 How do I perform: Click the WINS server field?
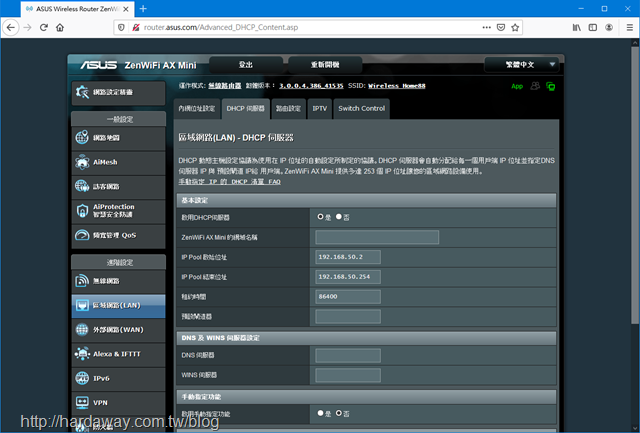(348, 375)
